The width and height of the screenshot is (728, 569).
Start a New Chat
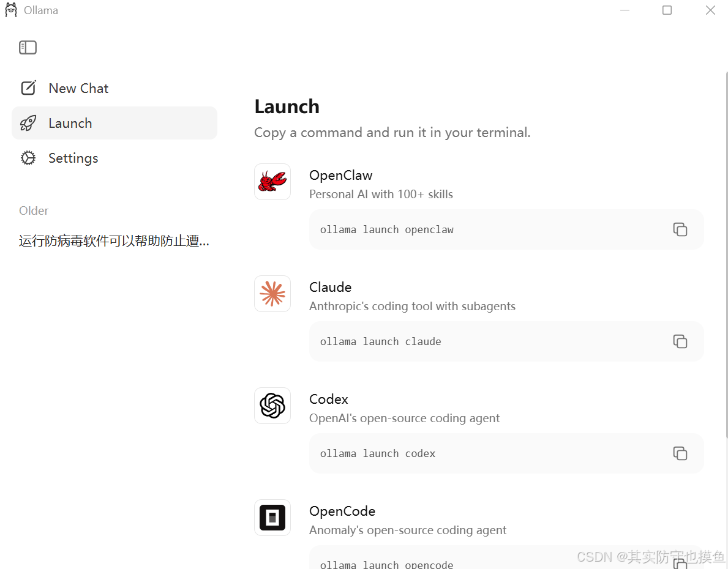(x=114, y=88)
